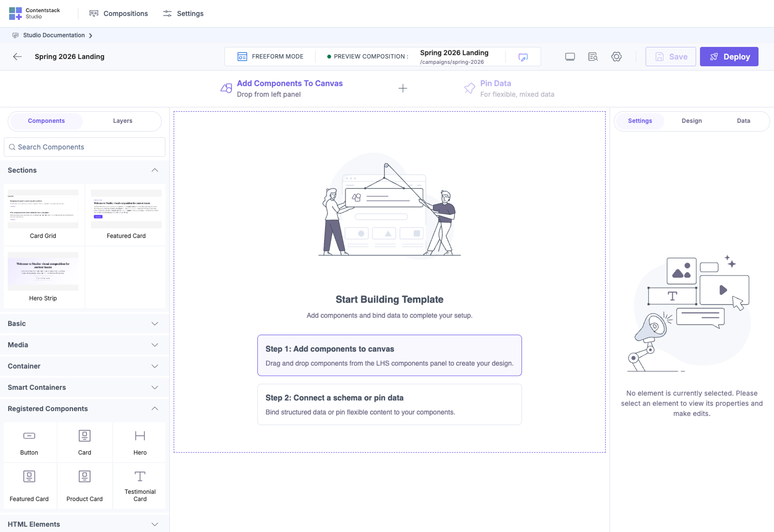The image size is (774, 532).
Task: Click the Deploy button
Action: pyautogui.click(x=729, y=57)
